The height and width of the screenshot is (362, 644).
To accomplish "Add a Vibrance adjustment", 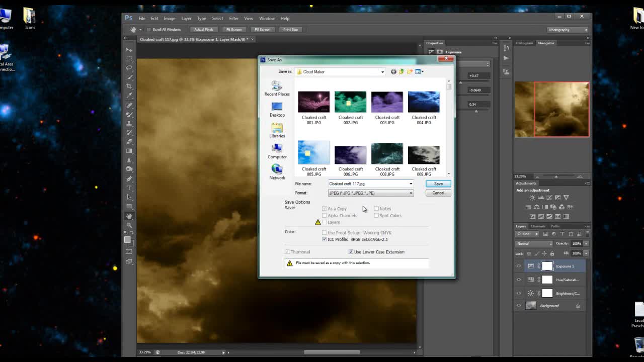I will (566, 198).
